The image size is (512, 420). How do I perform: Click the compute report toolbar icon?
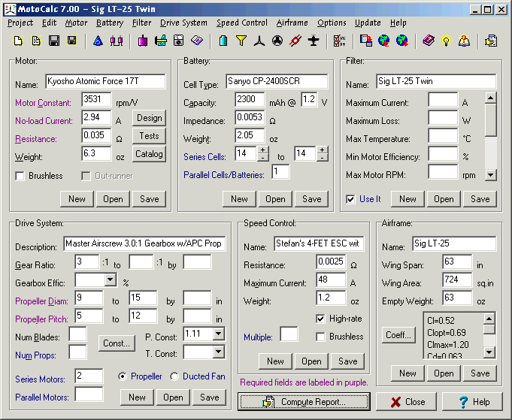(x=491, y=41)
